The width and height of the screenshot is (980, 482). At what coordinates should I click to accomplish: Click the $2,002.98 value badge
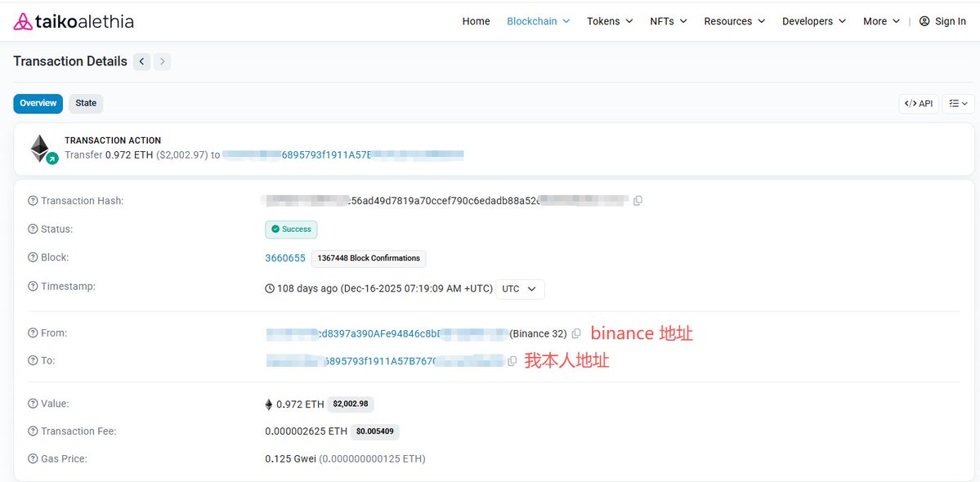pyautogui.click(x=351, y=404)
